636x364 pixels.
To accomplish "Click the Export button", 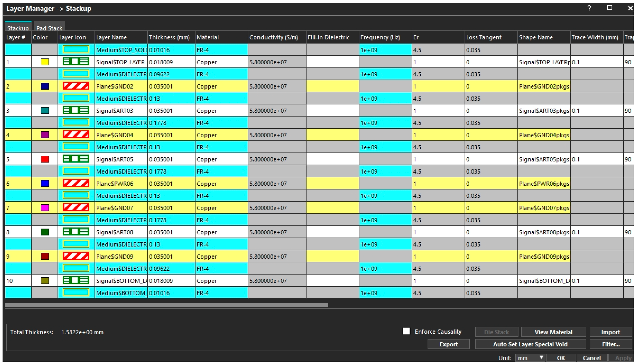I will tap(449, 344).
